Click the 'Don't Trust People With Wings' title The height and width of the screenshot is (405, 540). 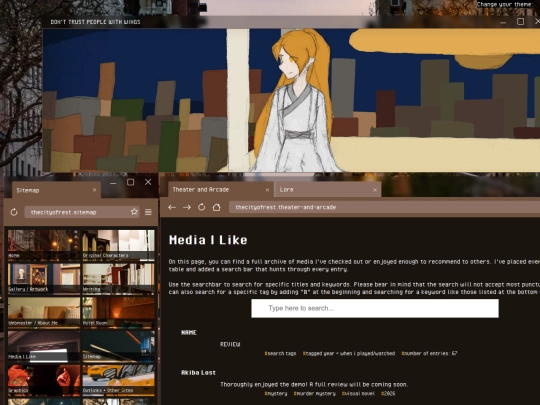95,22
